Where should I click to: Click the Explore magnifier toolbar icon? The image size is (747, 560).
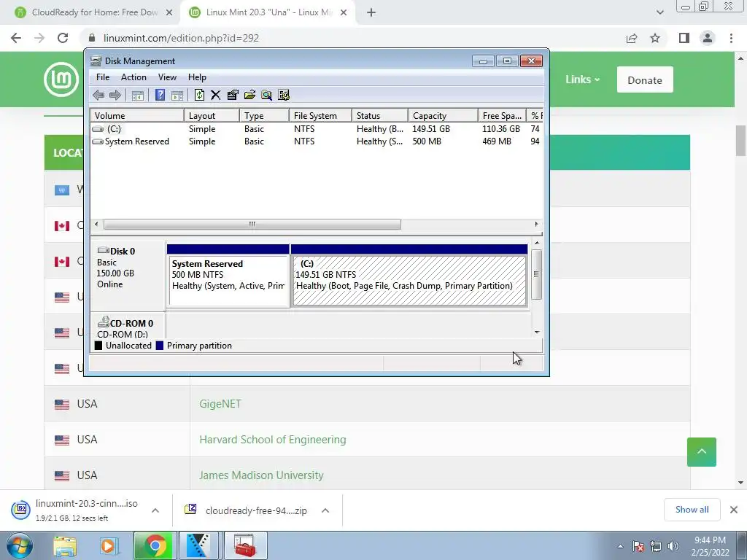point(266,96)
